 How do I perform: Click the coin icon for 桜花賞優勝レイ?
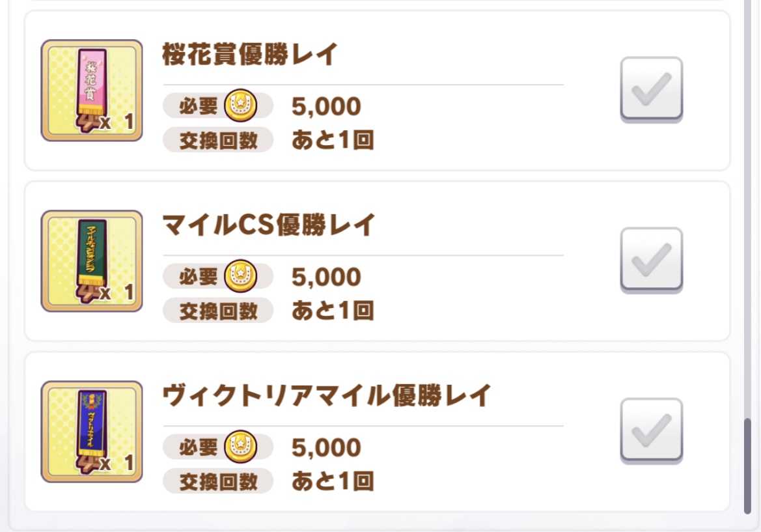(241, 106)
